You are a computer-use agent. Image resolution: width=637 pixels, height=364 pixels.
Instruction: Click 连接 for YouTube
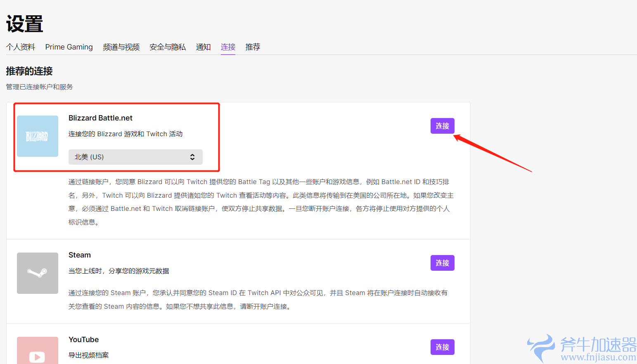pos(442,347)
